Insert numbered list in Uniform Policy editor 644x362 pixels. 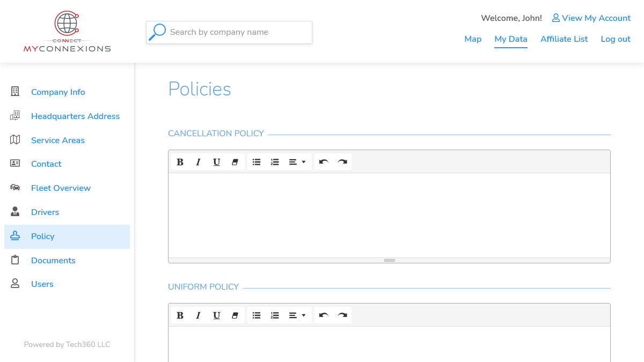[275, 315]
